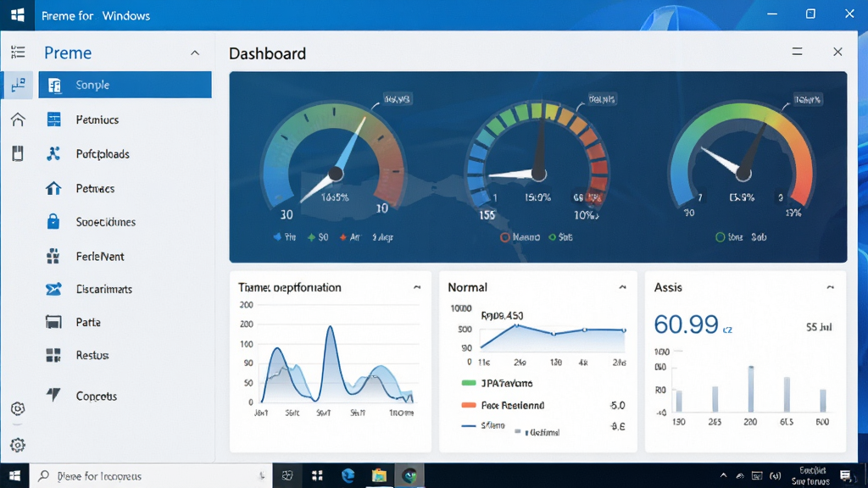
Task: Click the orange Face Reetiennd legend swatch
Action: [468, 405]
